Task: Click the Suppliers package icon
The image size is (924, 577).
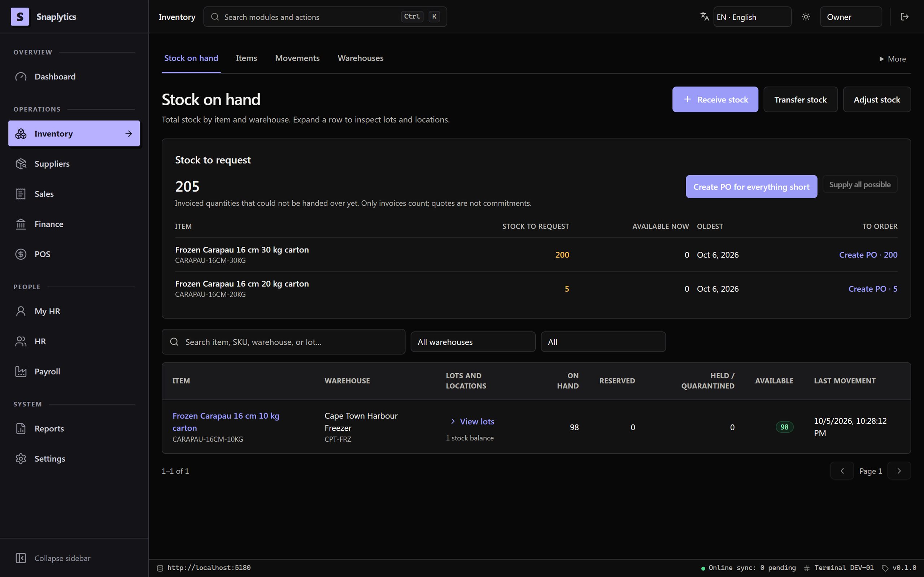Action: pos(21,164)
